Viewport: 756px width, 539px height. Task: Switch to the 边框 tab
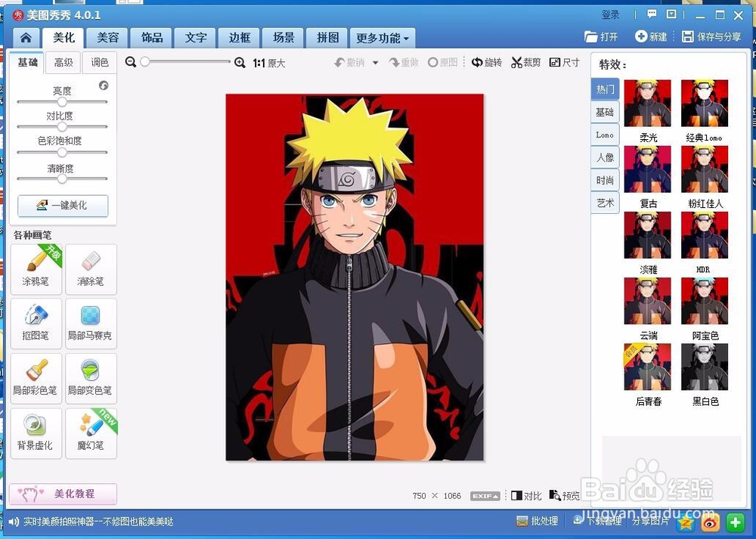coord(240,38)
